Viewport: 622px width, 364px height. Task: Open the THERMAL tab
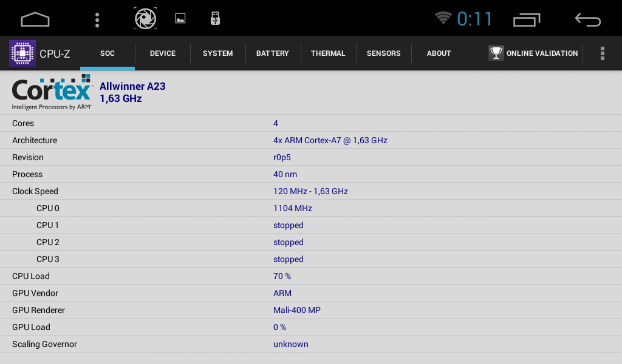click(x=328, y=53)
